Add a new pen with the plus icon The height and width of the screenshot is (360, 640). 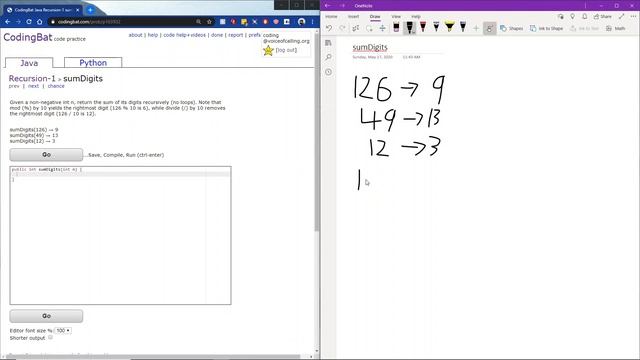pos(476,28)
